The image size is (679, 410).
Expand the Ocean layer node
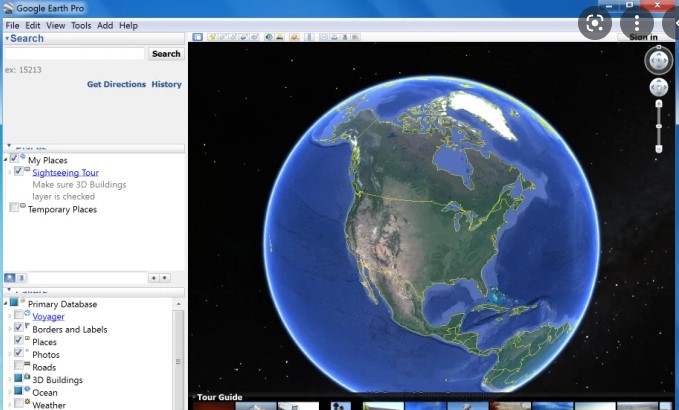(x=10, y=392)
